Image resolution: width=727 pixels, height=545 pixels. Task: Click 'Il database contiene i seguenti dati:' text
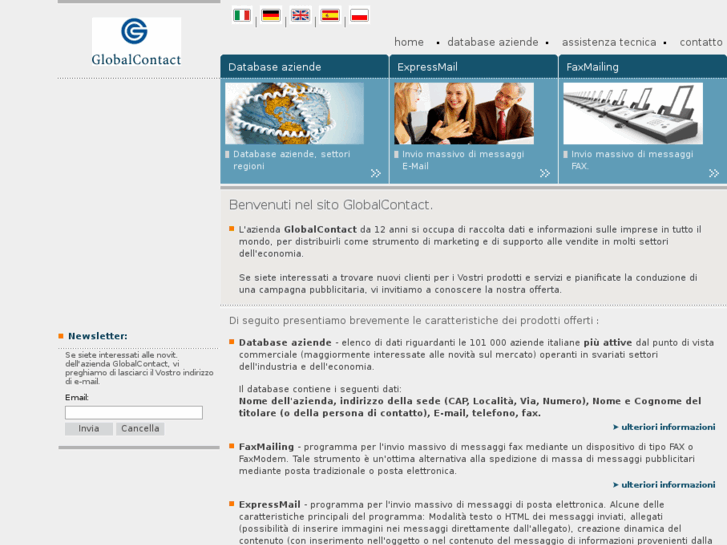pyautogui.click(x=320, y=389)
